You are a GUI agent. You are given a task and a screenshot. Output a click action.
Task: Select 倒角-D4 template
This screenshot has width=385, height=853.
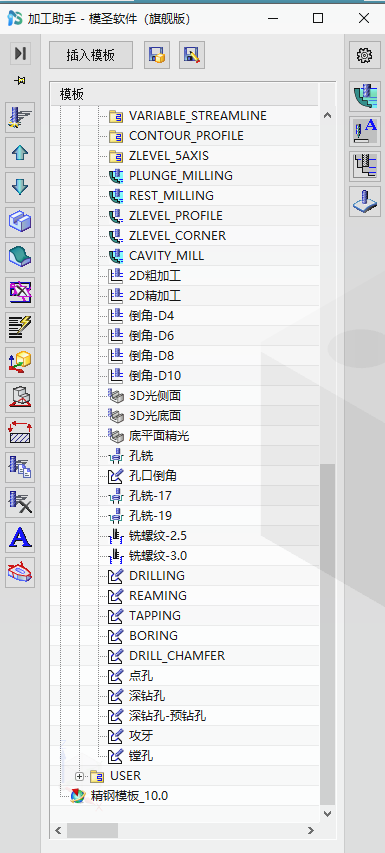point(151,316)
